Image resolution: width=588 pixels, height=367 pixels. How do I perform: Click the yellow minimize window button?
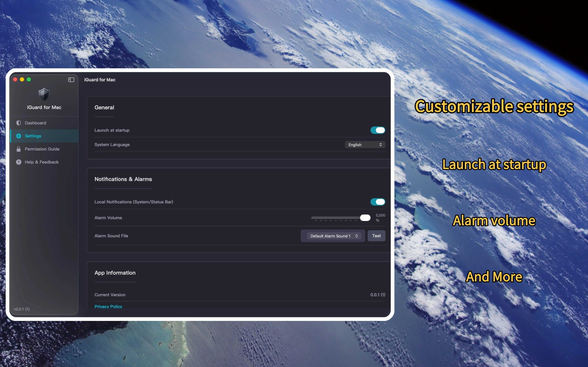click(22, 79)
